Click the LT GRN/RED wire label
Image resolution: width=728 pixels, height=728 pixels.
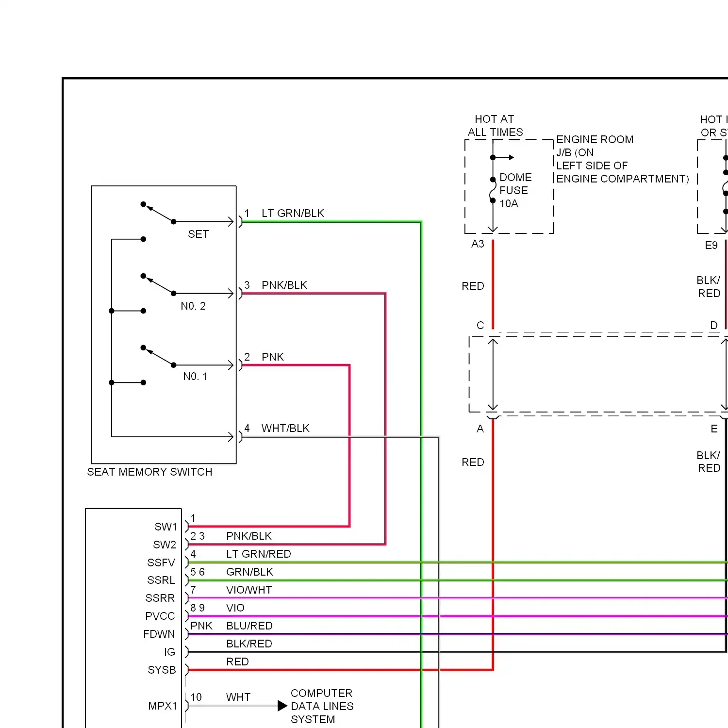259,554
